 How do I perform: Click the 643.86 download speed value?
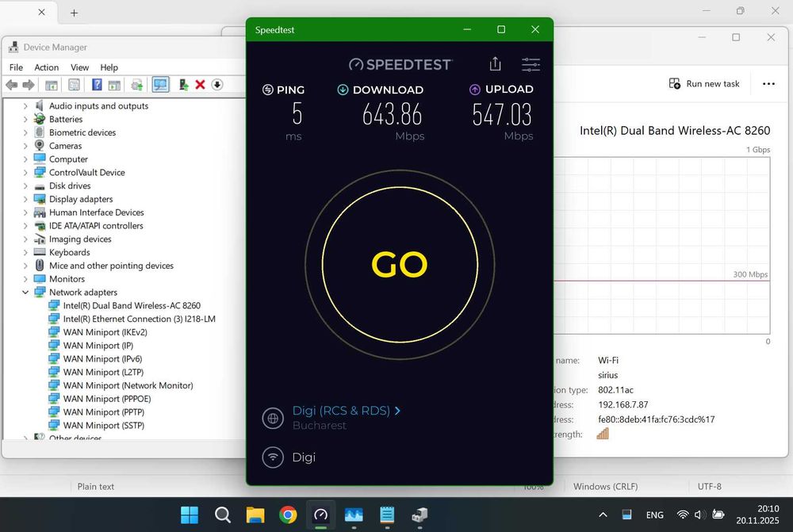pos(392,114)
